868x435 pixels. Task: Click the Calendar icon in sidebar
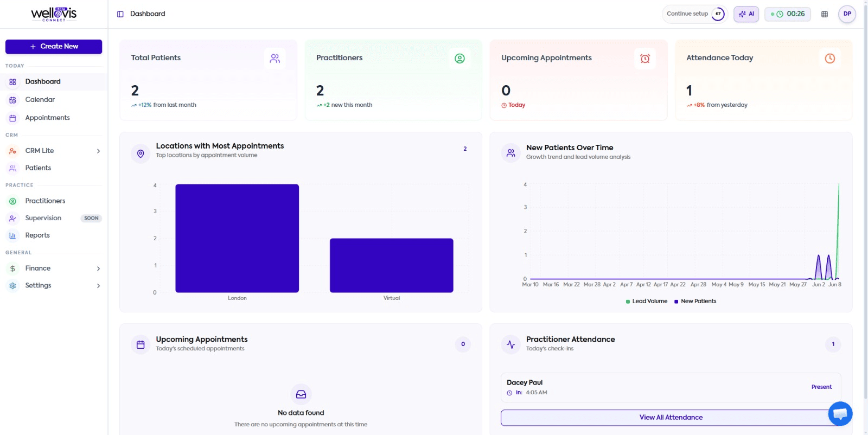click(12, 100)
